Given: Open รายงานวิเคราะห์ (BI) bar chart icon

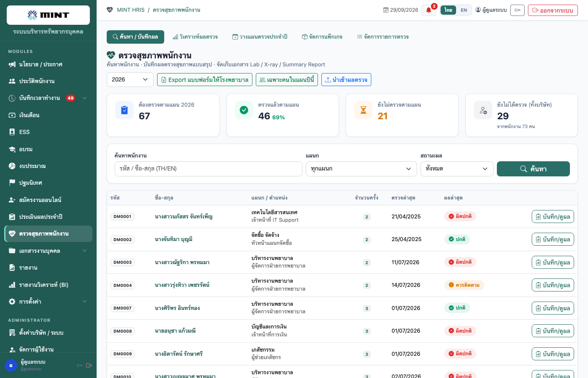Looking at the screenshot, I should click(12, 285).
